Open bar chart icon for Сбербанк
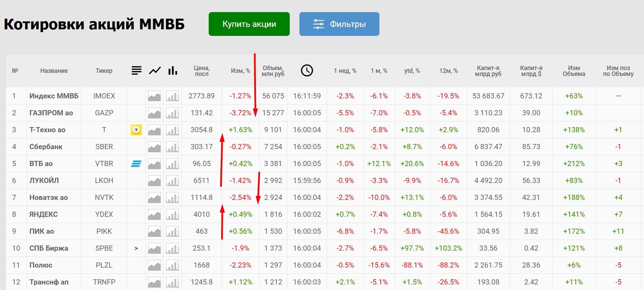This screenshot has width=644, height=290. [172, 147]
